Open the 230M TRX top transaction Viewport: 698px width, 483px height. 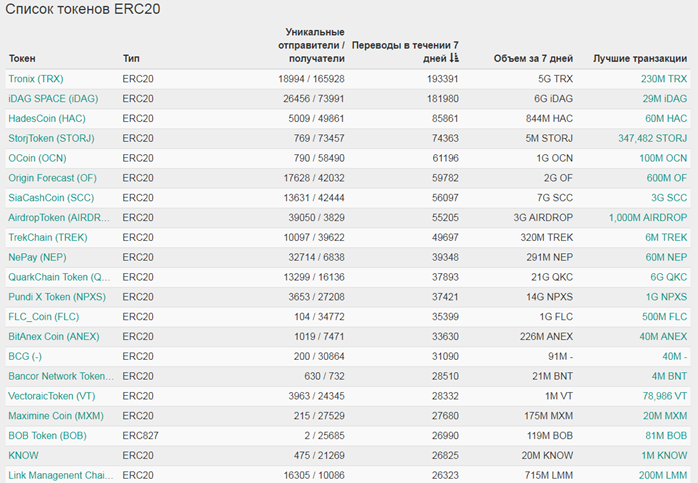tap(663, 78)
